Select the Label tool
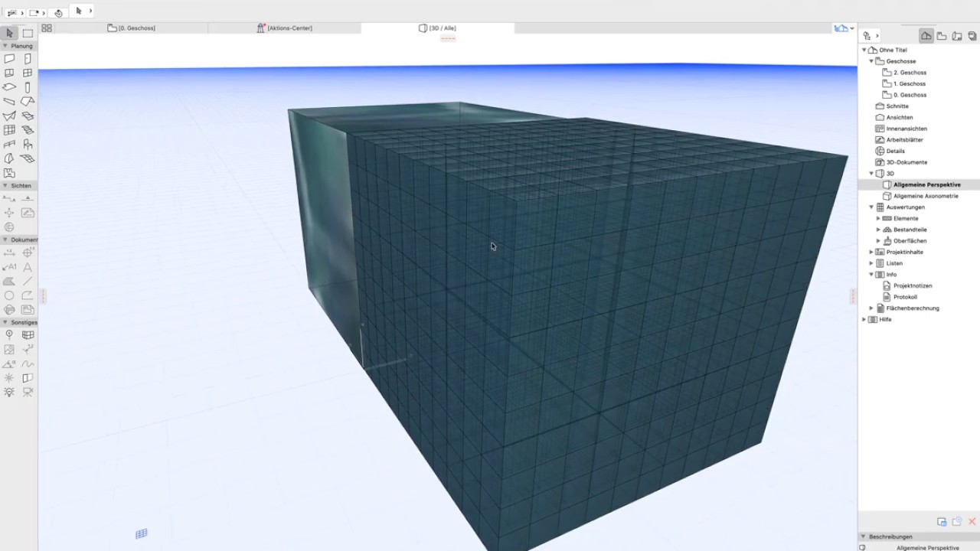980x551 pixels. pos(9,267)
